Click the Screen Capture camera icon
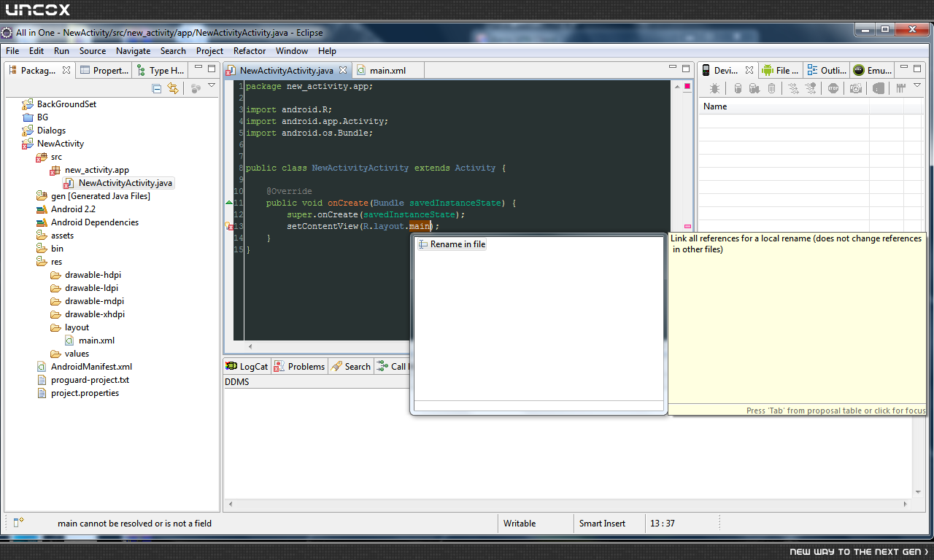 pos(856,88)
